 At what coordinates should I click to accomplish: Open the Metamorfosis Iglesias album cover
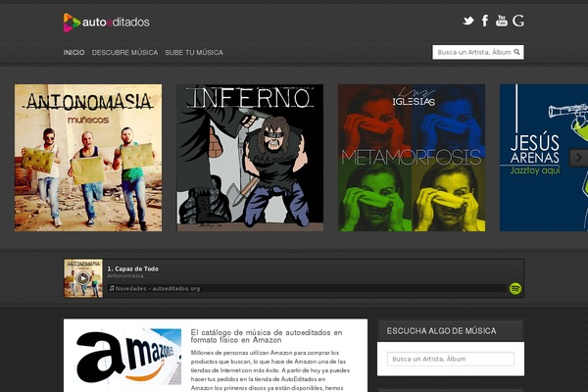coord(412,158)
